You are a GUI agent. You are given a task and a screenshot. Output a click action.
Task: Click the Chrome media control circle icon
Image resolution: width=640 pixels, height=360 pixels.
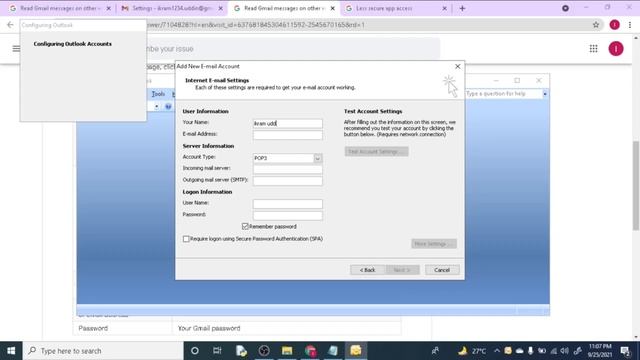tap(565, 8)
